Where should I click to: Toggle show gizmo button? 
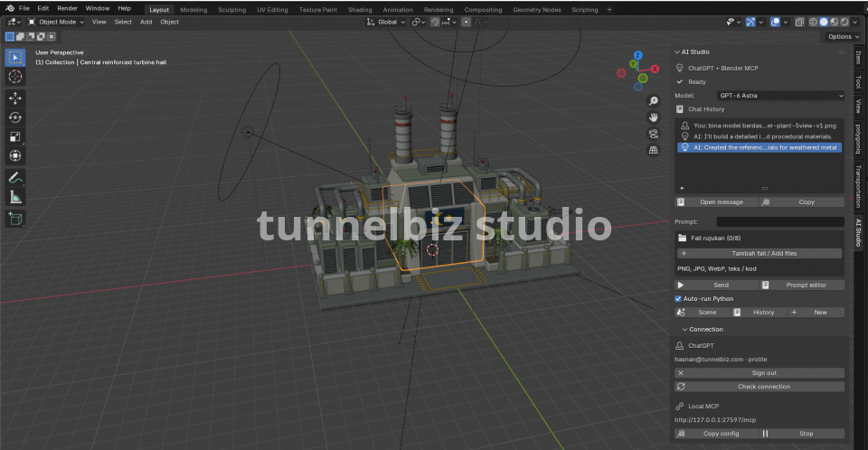pos(750,23)
